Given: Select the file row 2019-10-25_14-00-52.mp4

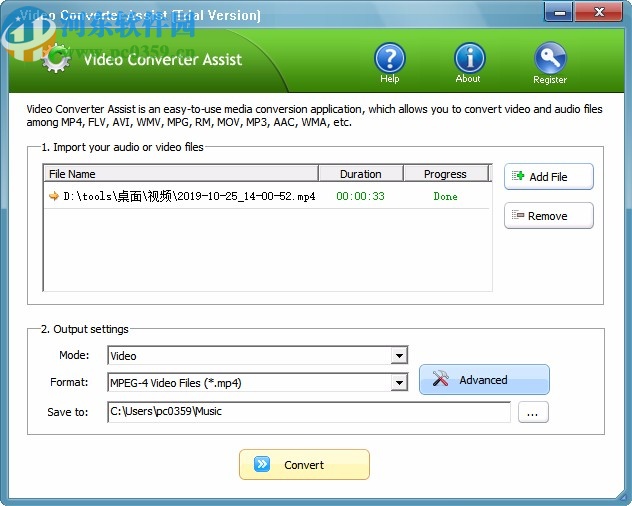Looking at the screenshot, I should tap(267, 196).
